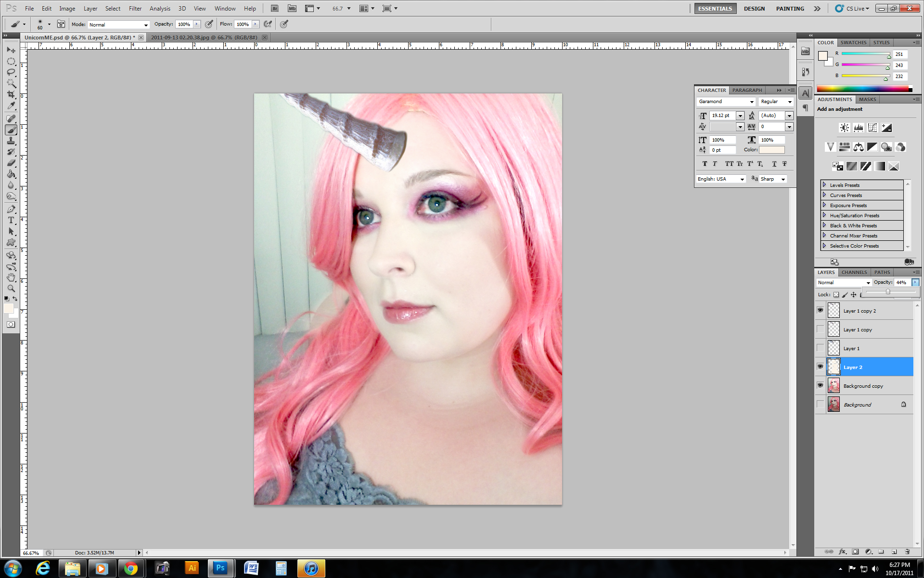Add a Levels adjustment

click(x=858, y=128)
